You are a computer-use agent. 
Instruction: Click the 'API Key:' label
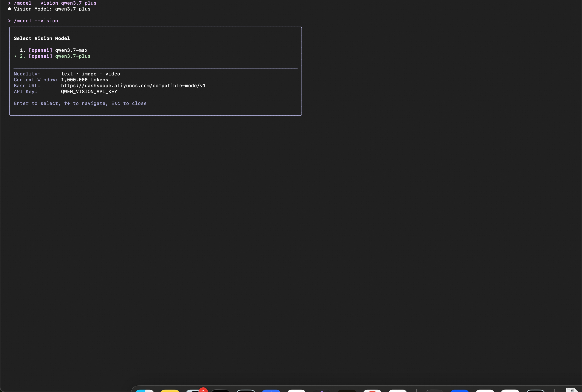(x=26, y=92)
